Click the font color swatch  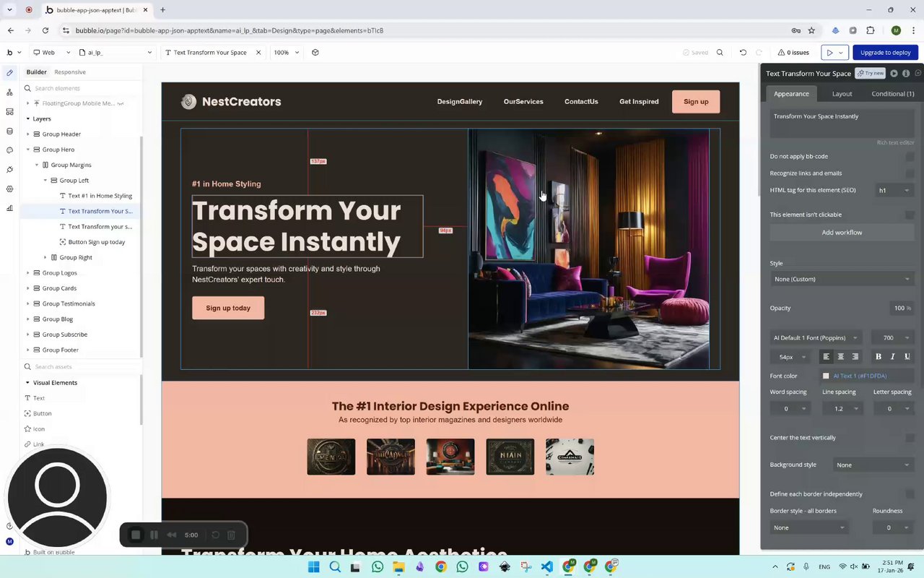pyautogui.click(x=826, y=376)
